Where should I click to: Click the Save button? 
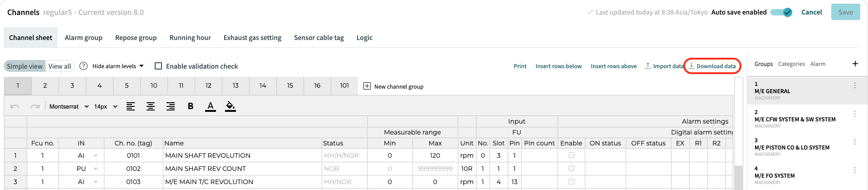click(845, 12)
